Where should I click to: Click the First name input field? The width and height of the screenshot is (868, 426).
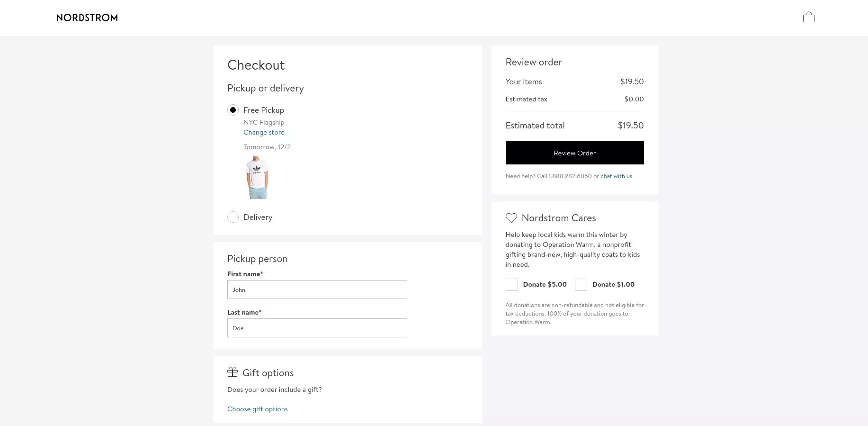pos(317,290)
